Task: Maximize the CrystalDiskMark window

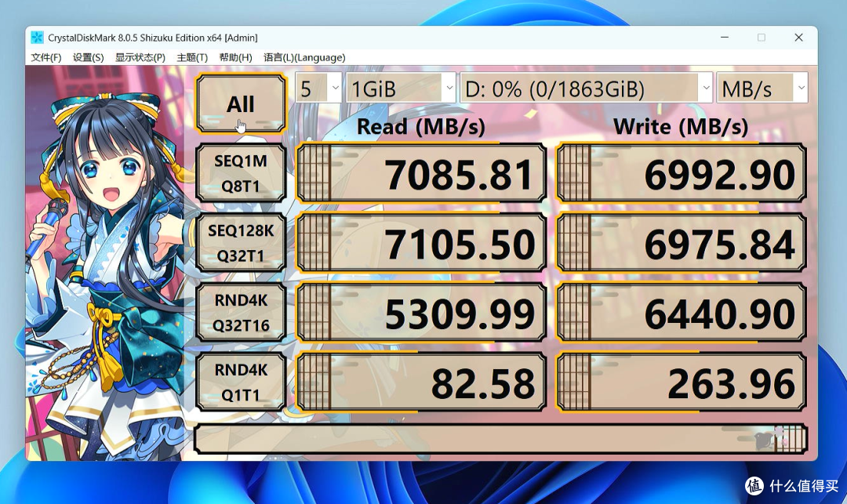Action: click(761, 38)
